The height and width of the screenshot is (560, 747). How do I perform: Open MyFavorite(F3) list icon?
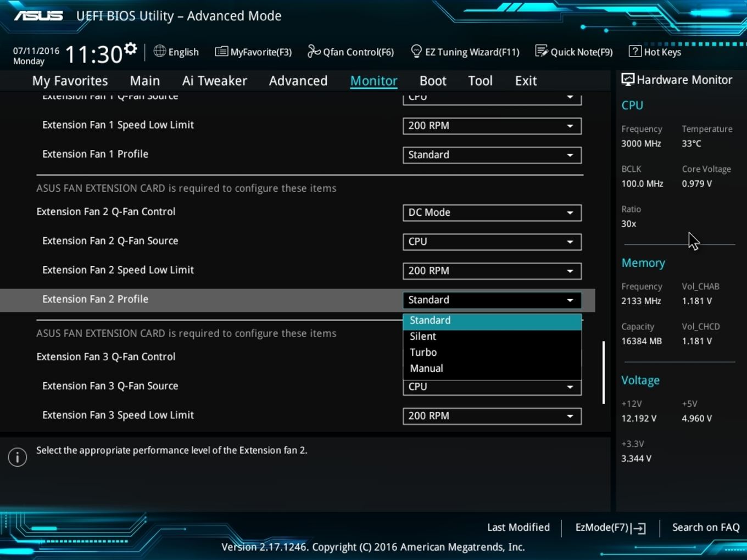221,52
